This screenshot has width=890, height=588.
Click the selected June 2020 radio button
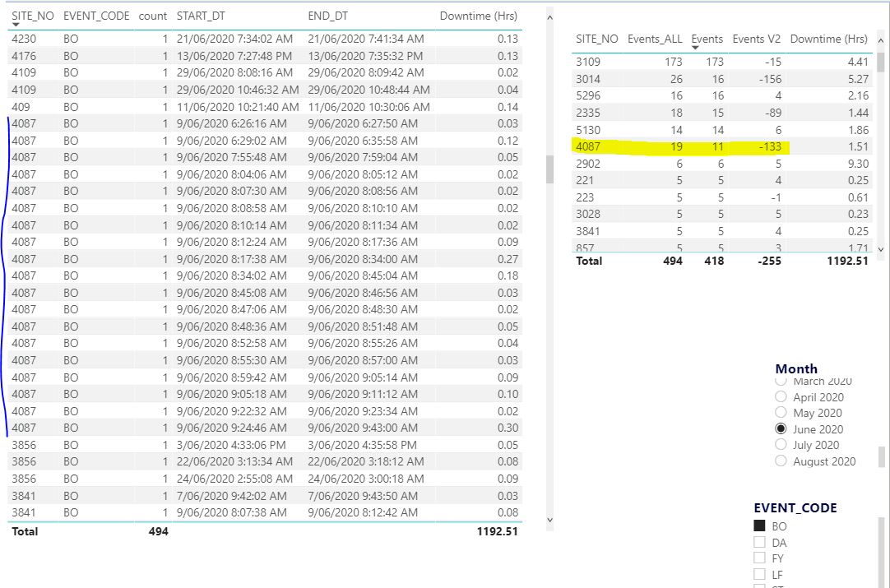tap(781, 429)
